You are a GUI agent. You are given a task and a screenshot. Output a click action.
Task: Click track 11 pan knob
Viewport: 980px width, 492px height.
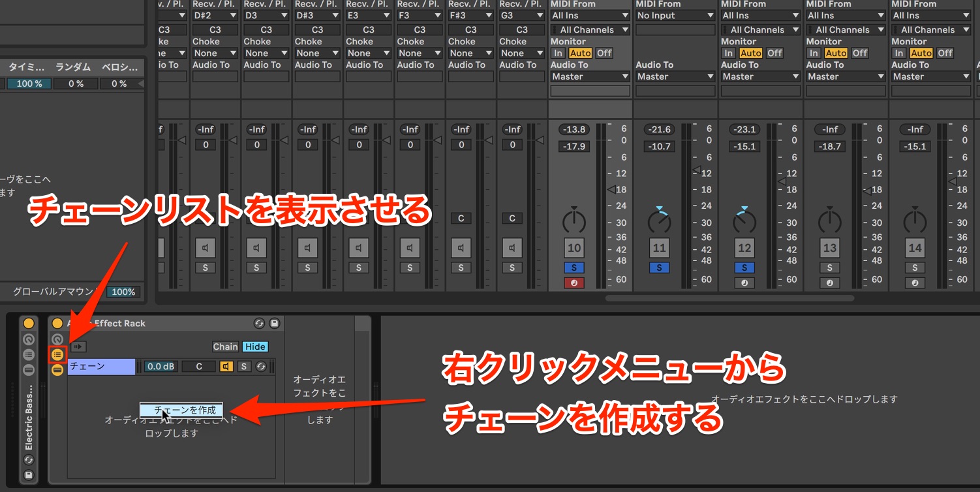pos(659,220)
